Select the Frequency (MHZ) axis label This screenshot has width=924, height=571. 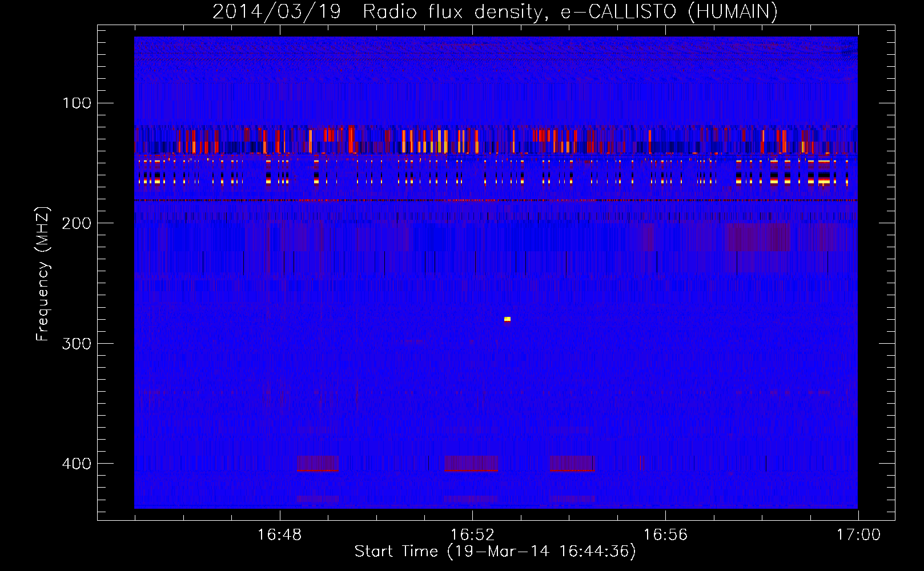[43, 274]
